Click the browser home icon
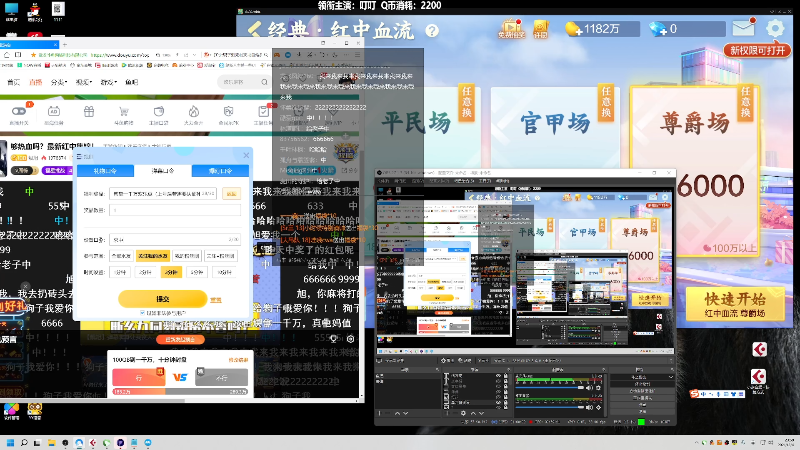Image resolution: width=800 pixels, height=450 pixels. coord(7,55)
